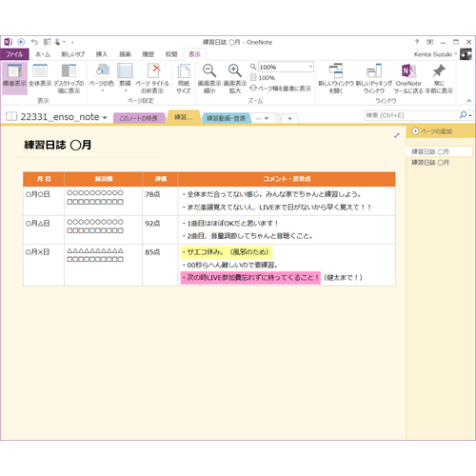Screen dimensions: 476x476
Task: Open the zoom percentage combo box
Action: (286, 67)
